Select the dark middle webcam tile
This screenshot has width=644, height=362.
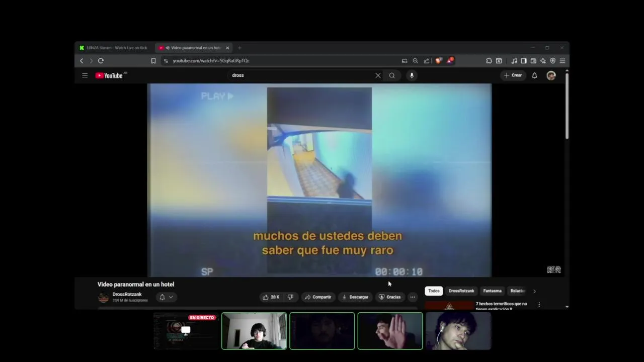(x=322, y=331)
